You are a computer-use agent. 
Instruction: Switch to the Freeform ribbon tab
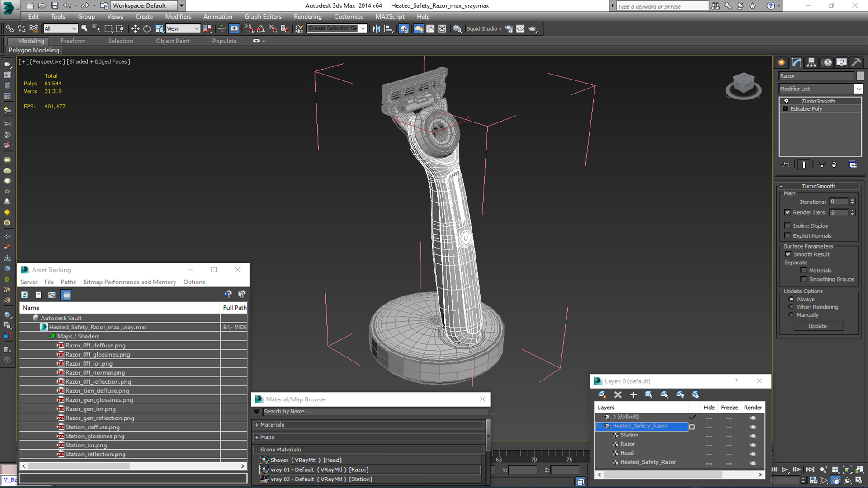click(x=73, y=41)
